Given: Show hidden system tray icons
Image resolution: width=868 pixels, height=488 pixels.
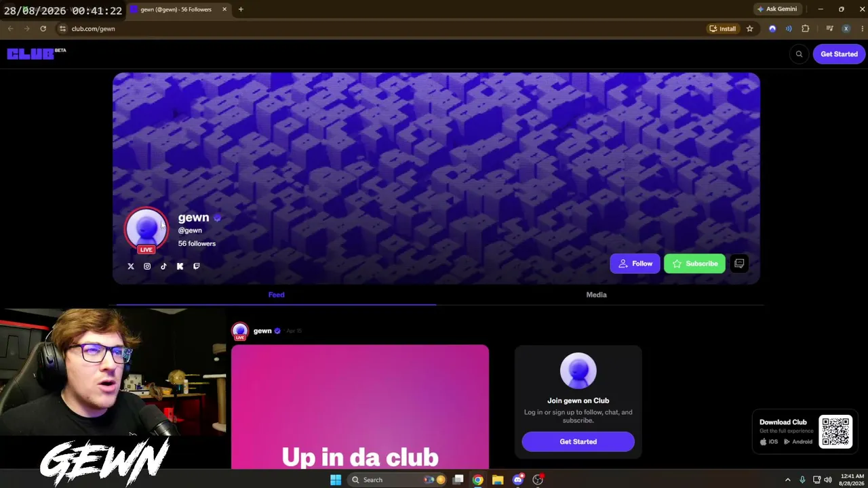Looking at the screenshot, I should 787,480.
